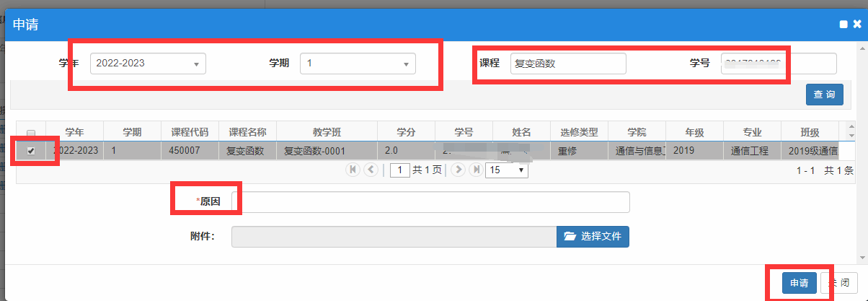Toggle the select-all checkbox in table header

pos(30,133)
